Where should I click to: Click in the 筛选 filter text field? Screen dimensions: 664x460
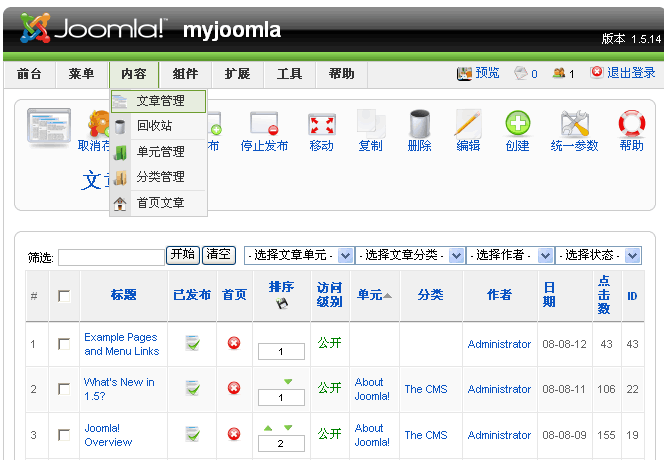111,257
